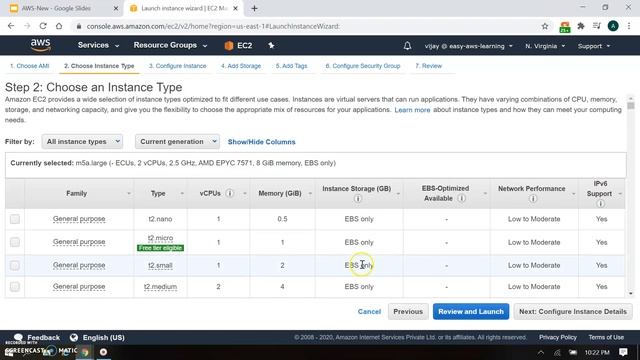640x360 pixels.
Task: Expand the Services menu
Action: (x=98, y=45)
